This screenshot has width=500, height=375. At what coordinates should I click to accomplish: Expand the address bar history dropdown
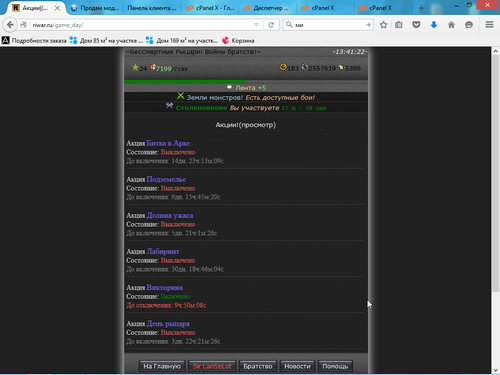click(256, 25)
